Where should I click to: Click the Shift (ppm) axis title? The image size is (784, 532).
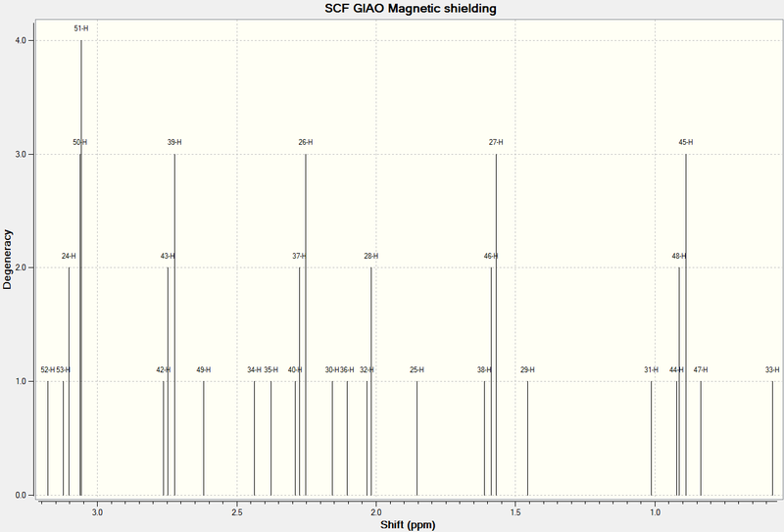[x=408, y=525]
